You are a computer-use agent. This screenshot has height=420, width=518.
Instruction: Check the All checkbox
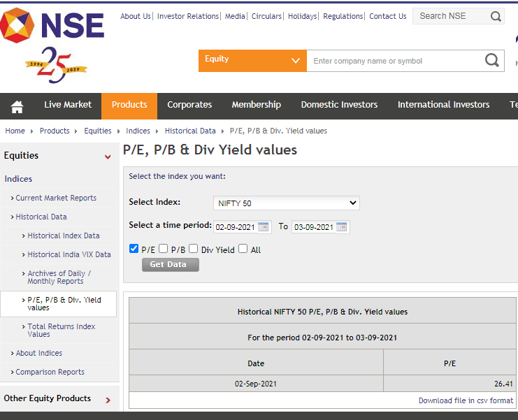click(243, 248)
